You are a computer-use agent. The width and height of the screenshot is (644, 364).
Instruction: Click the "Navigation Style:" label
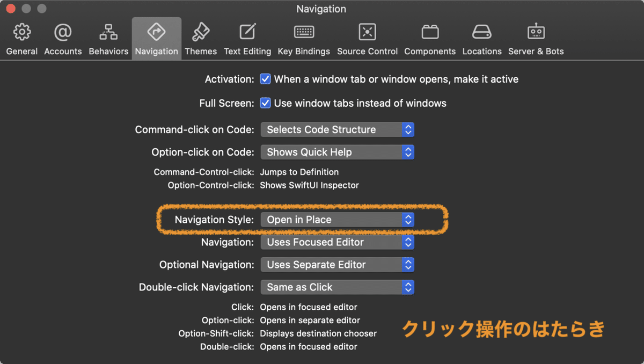pyautogui.click(x=214, y=220)
